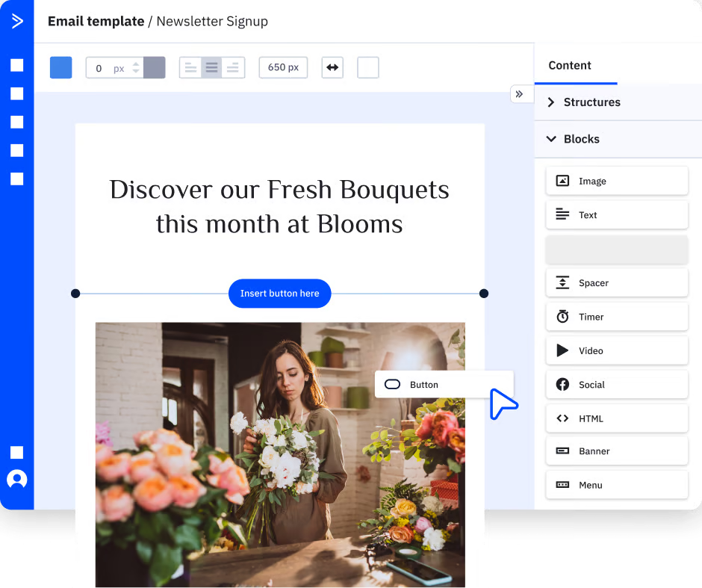Select the Timer block icon

563,317
